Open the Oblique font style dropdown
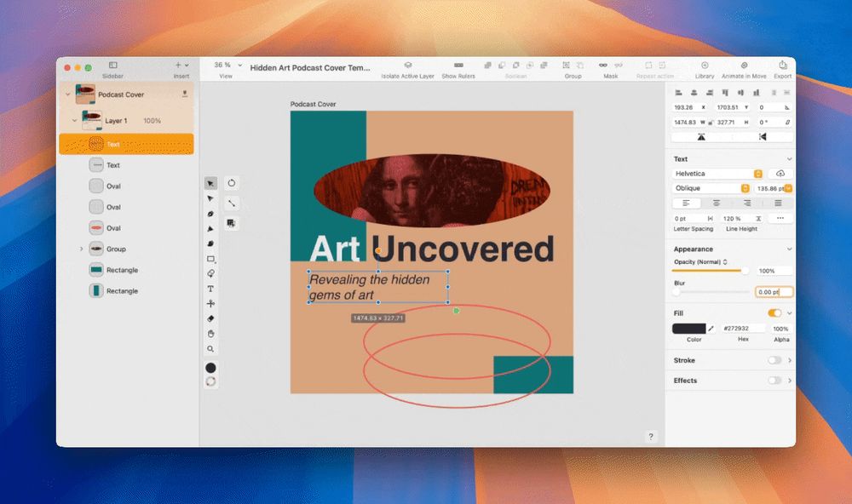Image resolution: width=852 pixels, height=504 pixels. coord(711,188)
